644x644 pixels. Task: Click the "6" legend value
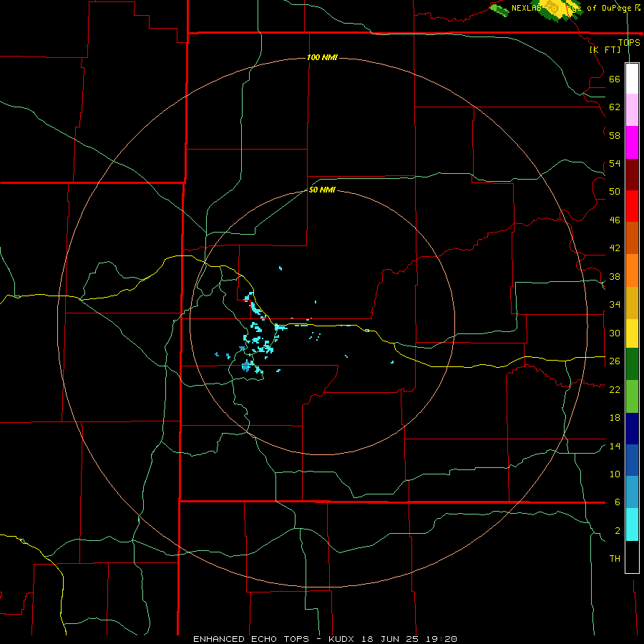(x=618, y=502)
